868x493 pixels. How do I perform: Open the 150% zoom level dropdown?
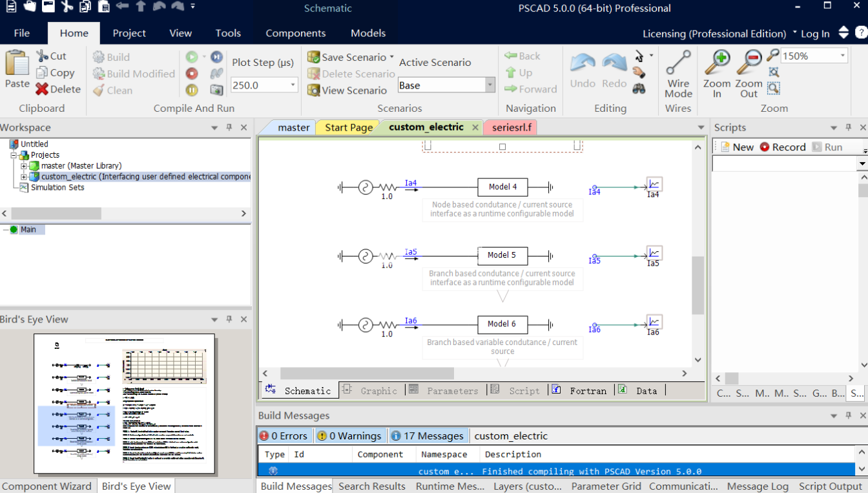[x=843, y=56]
